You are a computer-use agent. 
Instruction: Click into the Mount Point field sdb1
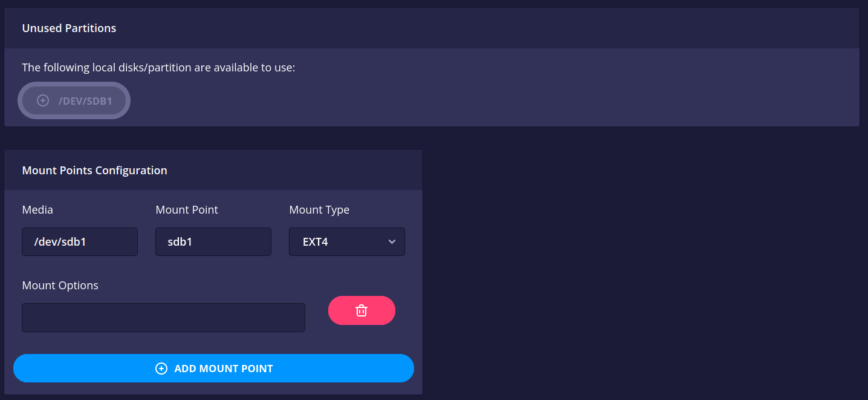(x=213, y=242)
